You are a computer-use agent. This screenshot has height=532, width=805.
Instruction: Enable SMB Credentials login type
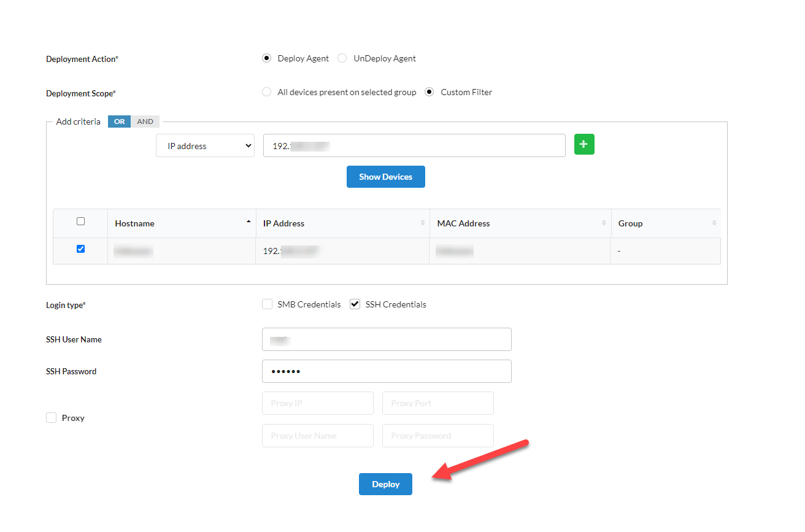[x=267, y=304]
